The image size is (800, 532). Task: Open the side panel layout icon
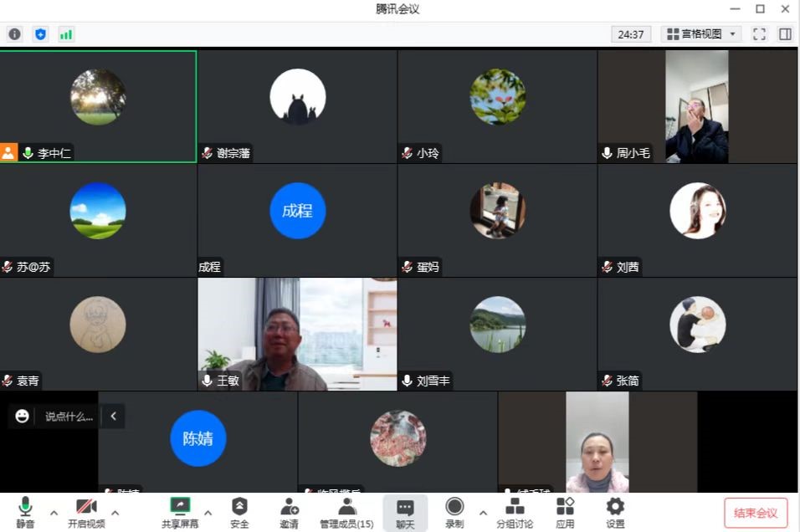pyautogui.click(x=785, y=34)
